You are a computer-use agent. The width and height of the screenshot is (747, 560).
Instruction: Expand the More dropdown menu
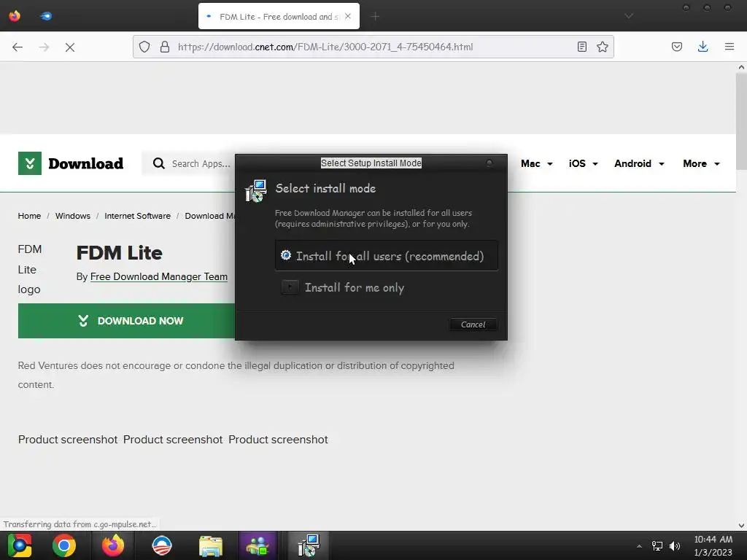point(701,164)
